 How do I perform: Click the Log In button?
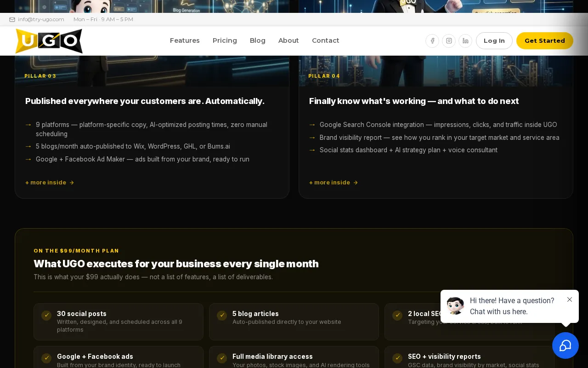pos(494,41)
